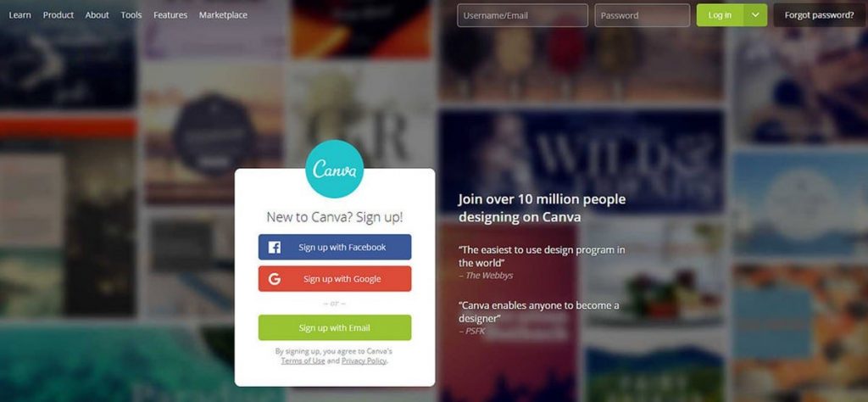
Task: Open the Privacy Policy link
Action: (364, 361)
